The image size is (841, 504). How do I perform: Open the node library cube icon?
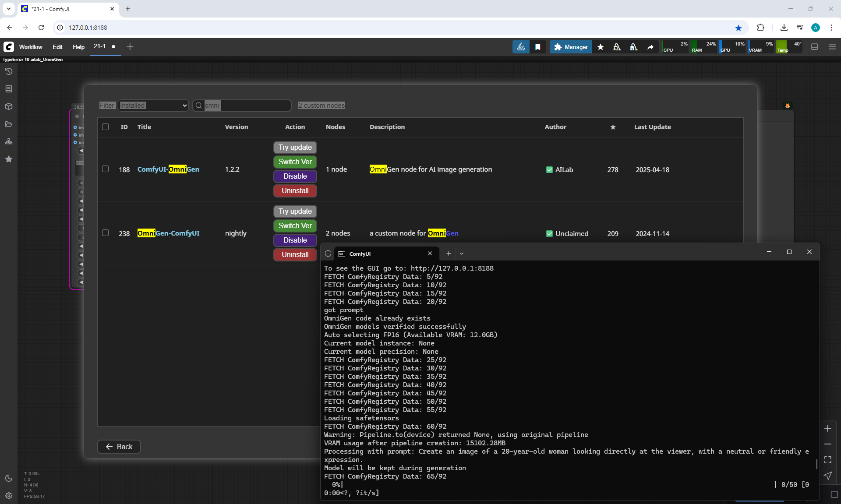point(9,106)
